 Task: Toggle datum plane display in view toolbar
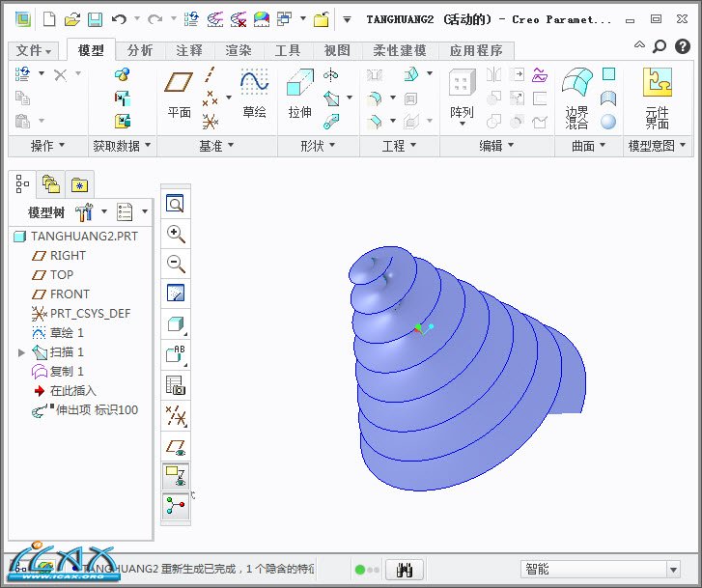[x=176, y=447]
